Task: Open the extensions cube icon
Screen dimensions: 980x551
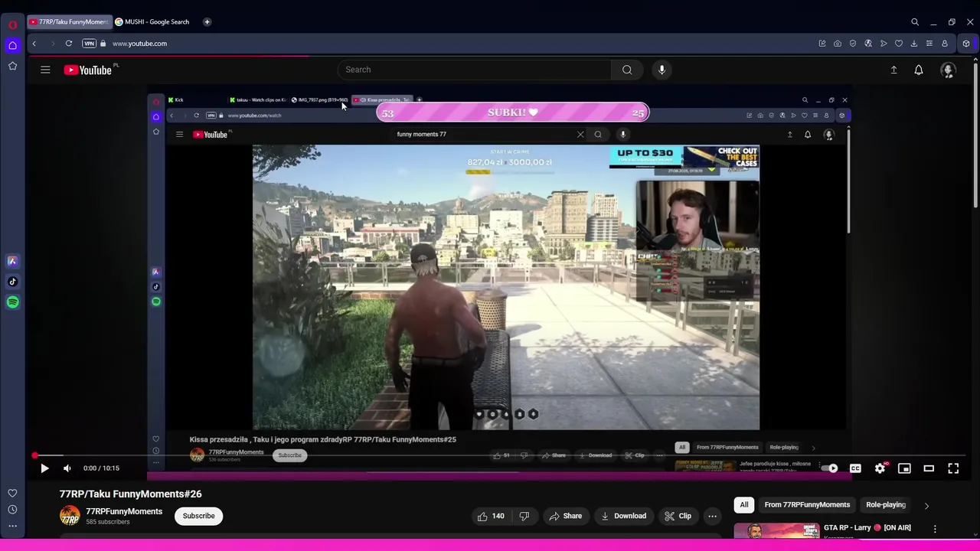Action: coord(966,44)
